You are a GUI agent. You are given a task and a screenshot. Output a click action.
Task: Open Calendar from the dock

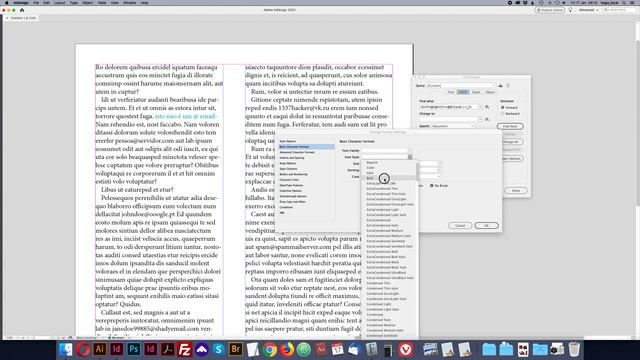pos(337,349)
